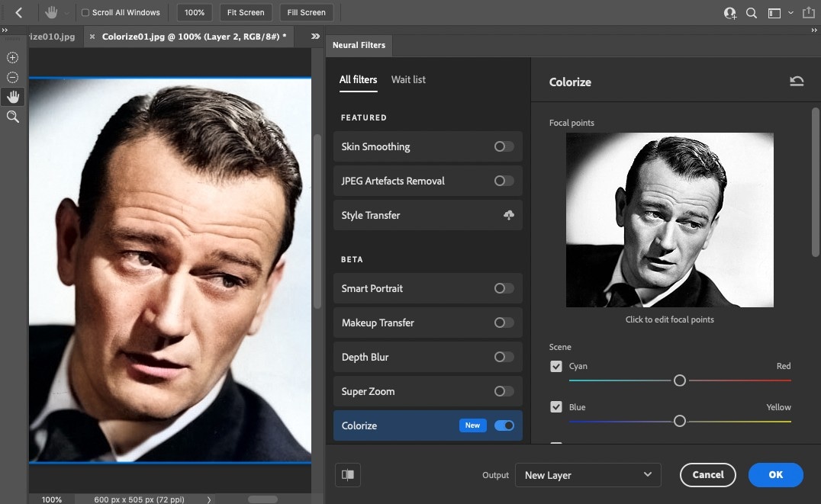The width and height of the screenshot is (821, 504).
Task: Show hidden document tabs with double-chevron
Action: point(315,37)
